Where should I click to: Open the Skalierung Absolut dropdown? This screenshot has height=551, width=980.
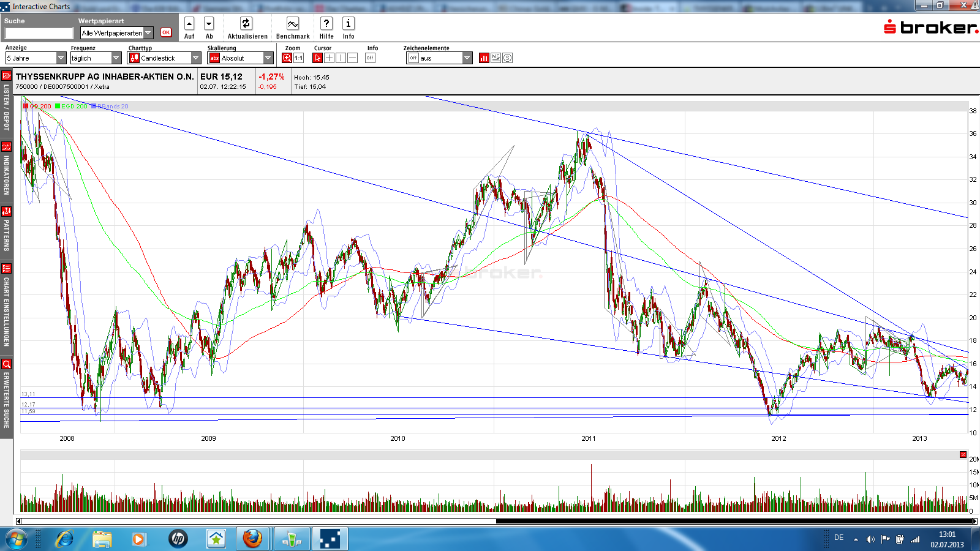[240, 58]
